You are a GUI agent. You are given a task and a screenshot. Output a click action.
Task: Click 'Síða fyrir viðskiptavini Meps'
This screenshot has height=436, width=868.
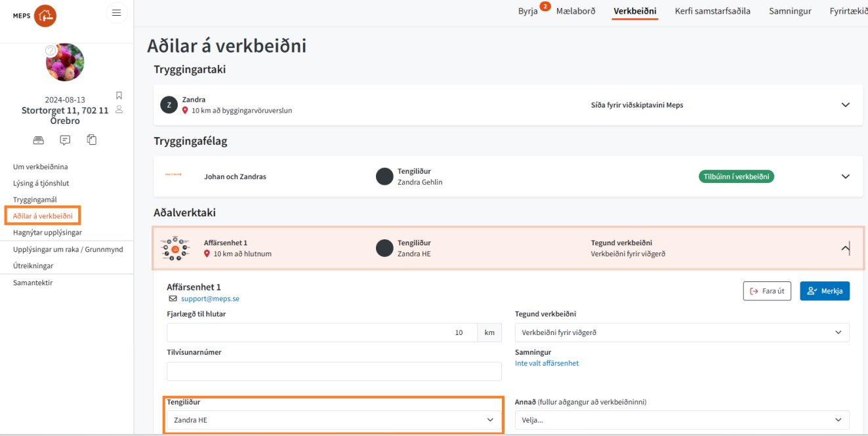pyautogui.click(x=637, y=105)
